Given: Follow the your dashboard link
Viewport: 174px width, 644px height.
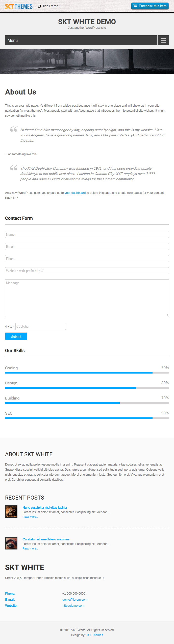Looking at the screenshot, I should tap(75, 193).
